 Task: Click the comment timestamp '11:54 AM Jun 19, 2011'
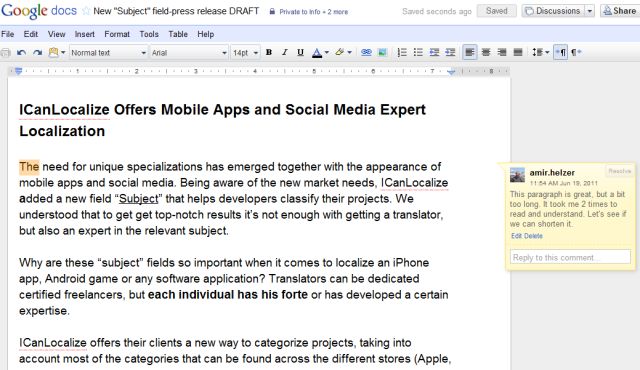pyautogui.click(x=564, y=183)
